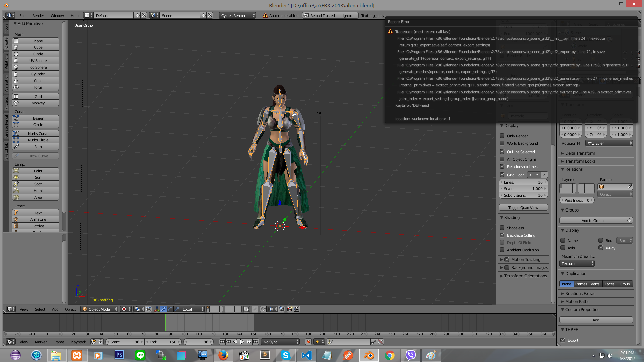Open Object Mode selector
The image size is (644, 362).
tap(100, 309)
